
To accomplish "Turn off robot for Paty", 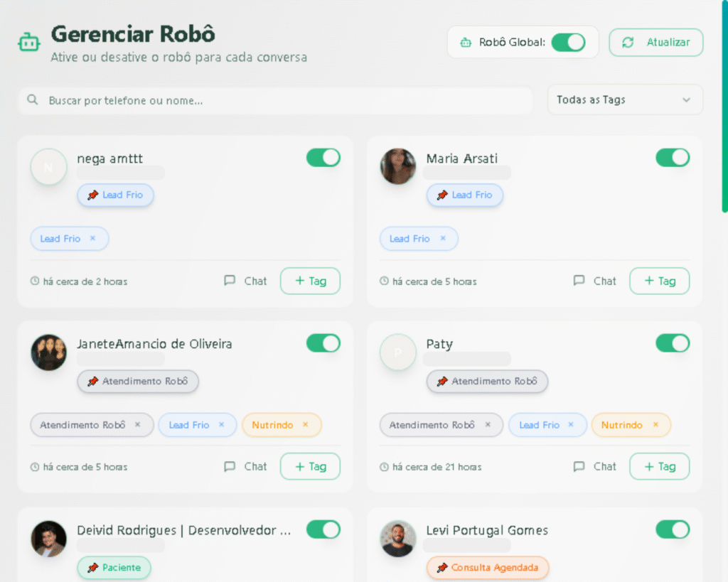I will (673, 344).
